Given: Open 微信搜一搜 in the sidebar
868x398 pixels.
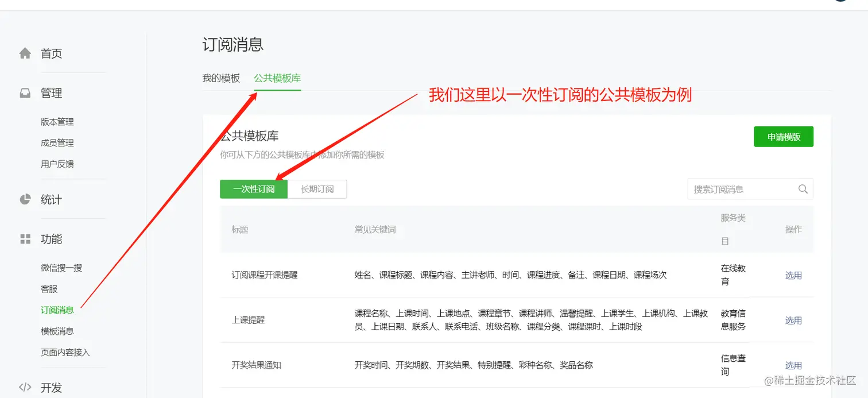Looking at the screenshot, I should click(61, 268).
